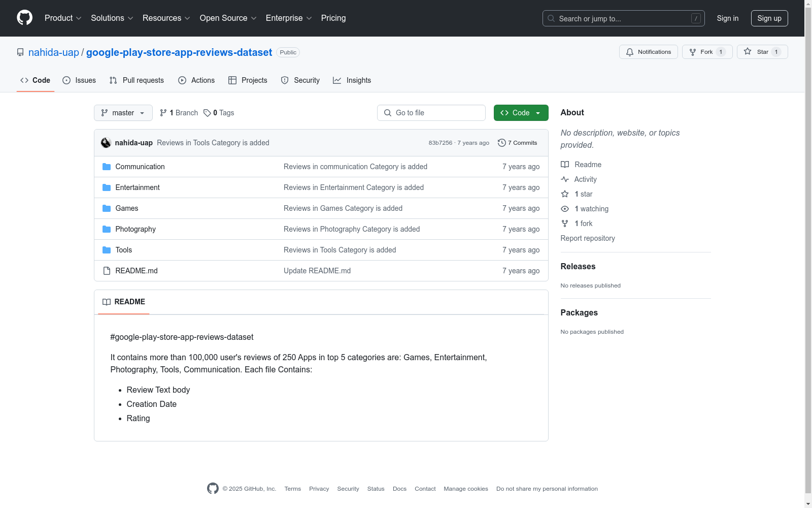Select the README tab in file viewer
Viewport: 812px width, 508px height.
click(124, 302)
